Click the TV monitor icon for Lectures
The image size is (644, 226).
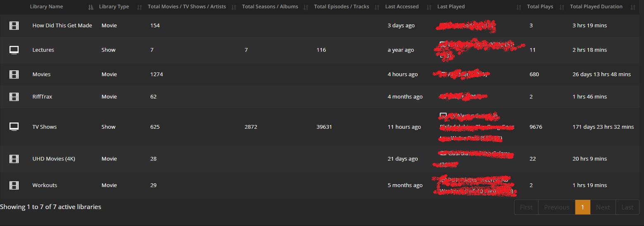14,50
